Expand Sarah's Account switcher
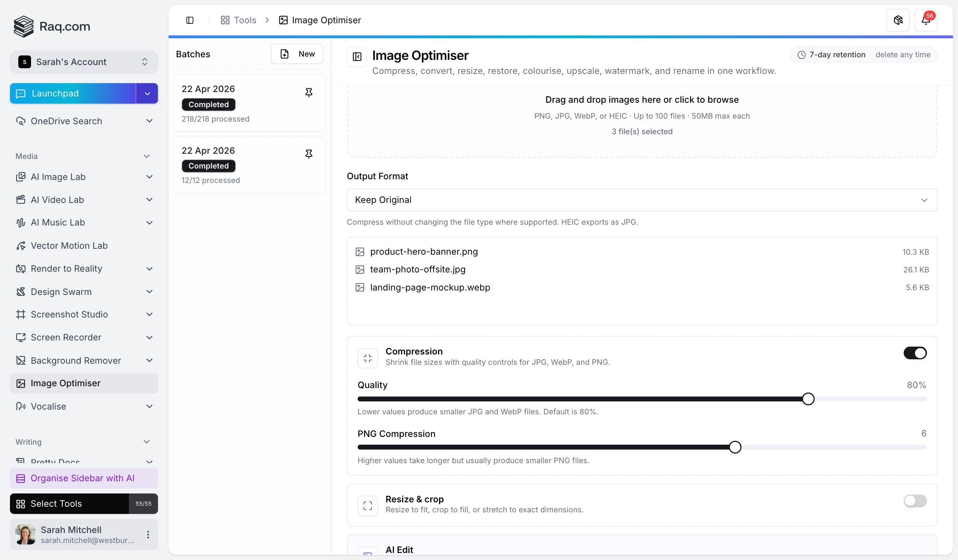This screenshot has height=560, width=958. coord(84,62)
